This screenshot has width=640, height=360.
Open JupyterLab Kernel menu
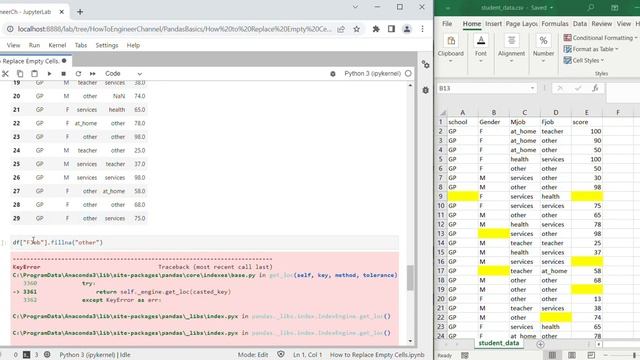click(57, 45)
